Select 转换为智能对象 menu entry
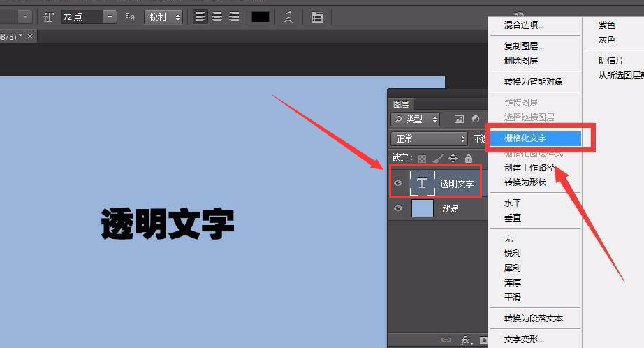644x348 pixels. [533, 82]
